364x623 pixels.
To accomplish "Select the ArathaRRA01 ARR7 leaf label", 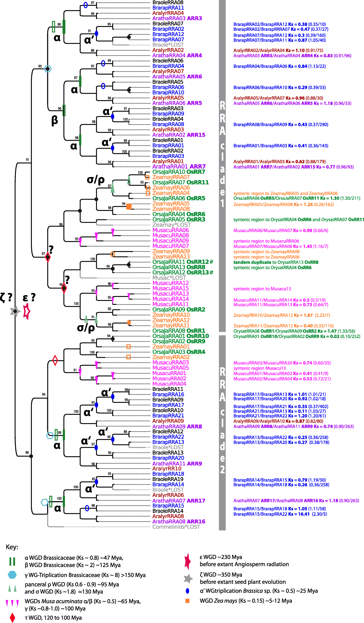I will (179, 167).
